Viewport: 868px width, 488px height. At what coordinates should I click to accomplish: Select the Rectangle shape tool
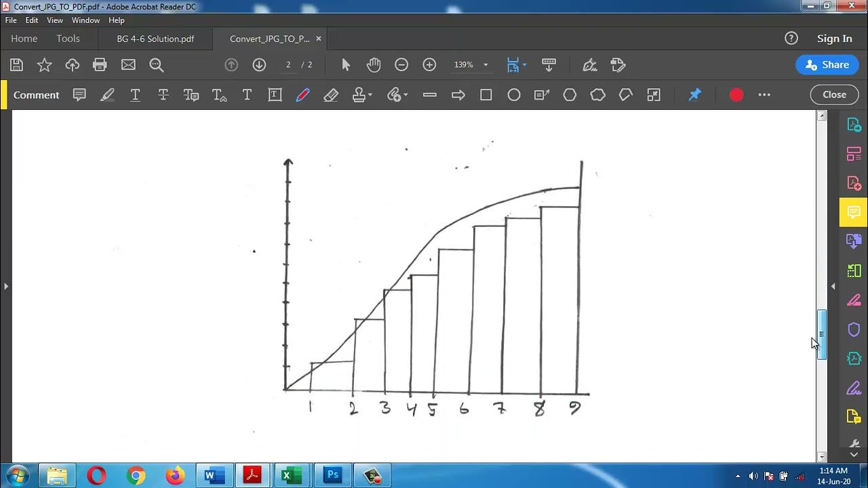(486, 95)
